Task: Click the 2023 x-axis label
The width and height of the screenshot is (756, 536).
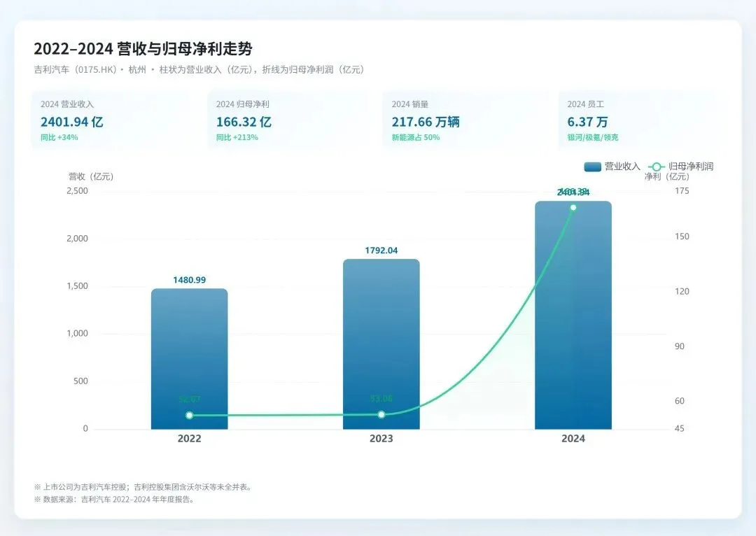Action: (x=381, y=439)
